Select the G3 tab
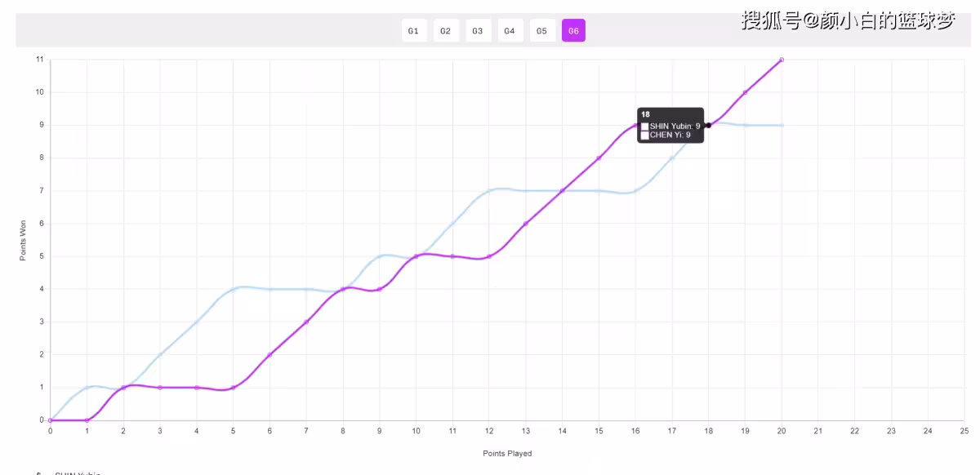This screenshot has width=980, height=475. (478, 31)
